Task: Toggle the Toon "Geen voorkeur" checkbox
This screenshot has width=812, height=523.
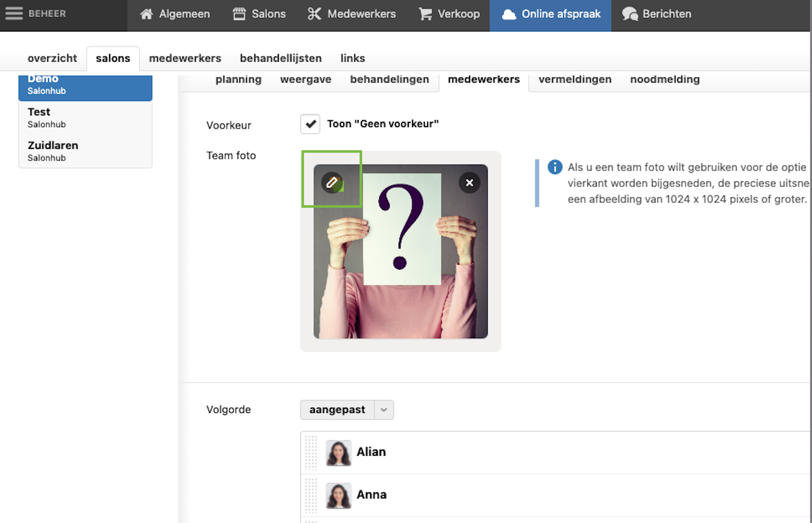Action: point(310,124)
